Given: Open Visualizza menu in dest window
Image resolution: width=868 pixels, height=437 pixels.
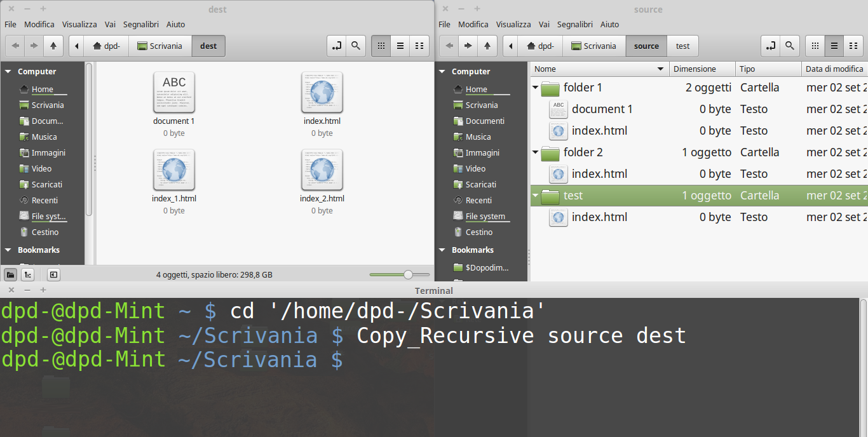Looking at the screenshot, I should pyautogui.click(x=79, y=24).
